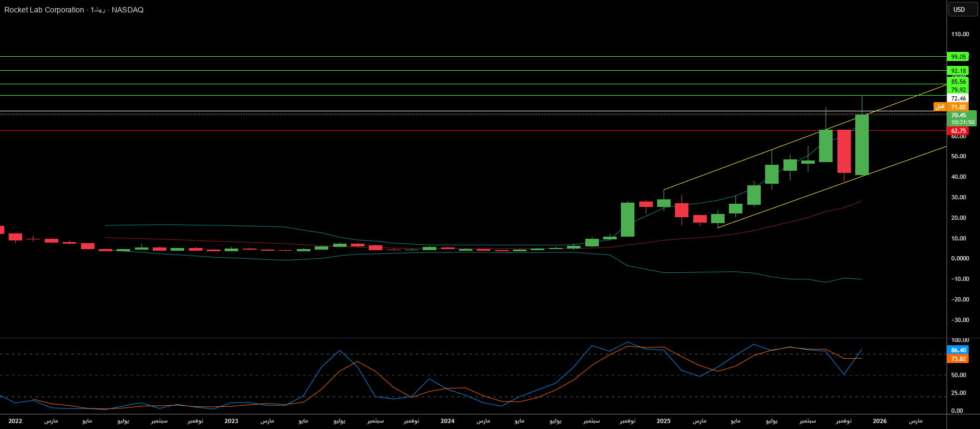Click the 2023 label on time axis
The width and height of the screenshot is (980, 429).
pos(231,421)
